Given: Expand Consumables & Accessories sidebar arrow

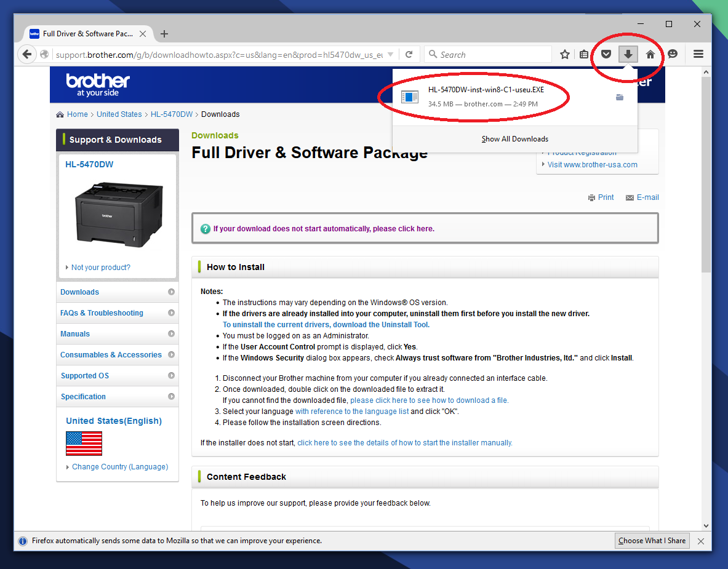Looking at the screenshot, I should (171, 354).
